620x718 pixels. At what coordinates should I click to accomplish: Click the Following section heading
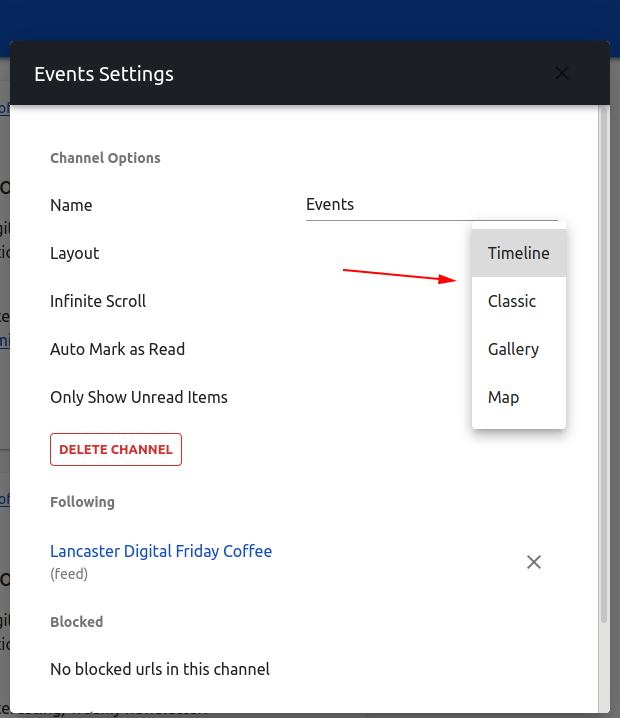[82, 502]
